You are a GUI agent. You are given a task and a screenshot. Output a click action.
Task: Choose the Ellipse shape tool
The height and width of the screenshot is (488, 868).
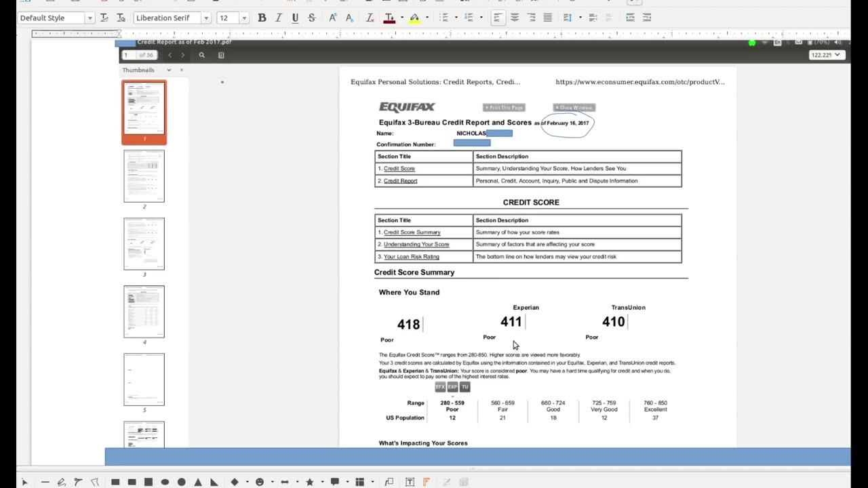tap(165, 482)
